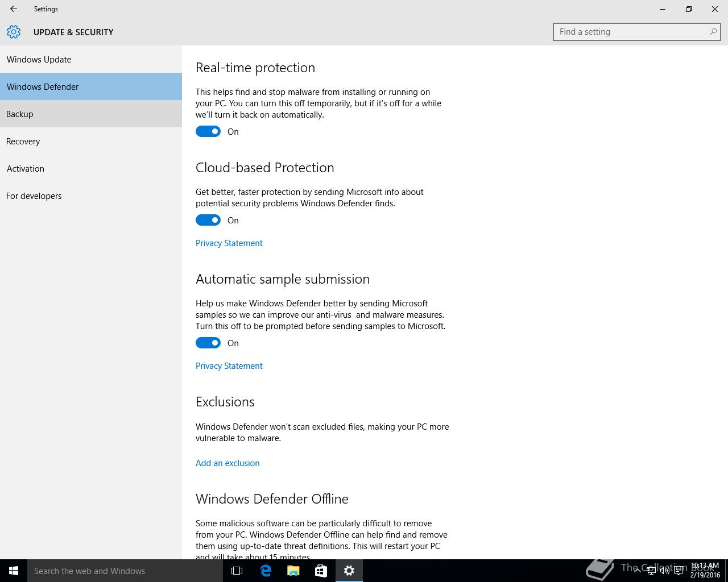Screen dimensions: 728x582
Task: Open the Recovery section
Action: click(91, 141)
